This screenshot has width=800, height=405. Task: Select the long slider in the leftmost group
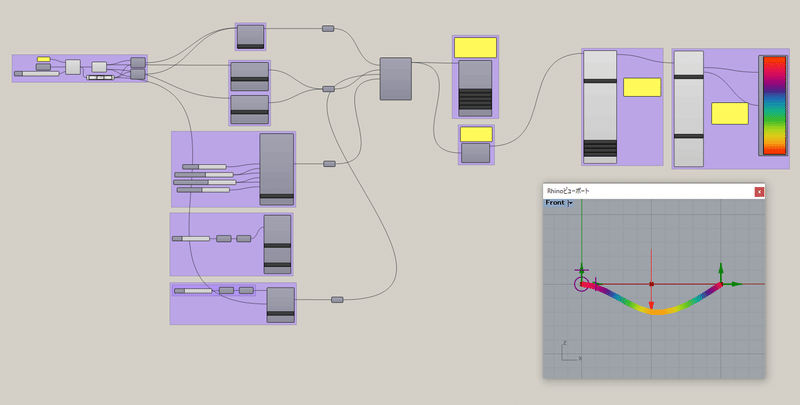point(37,74)
